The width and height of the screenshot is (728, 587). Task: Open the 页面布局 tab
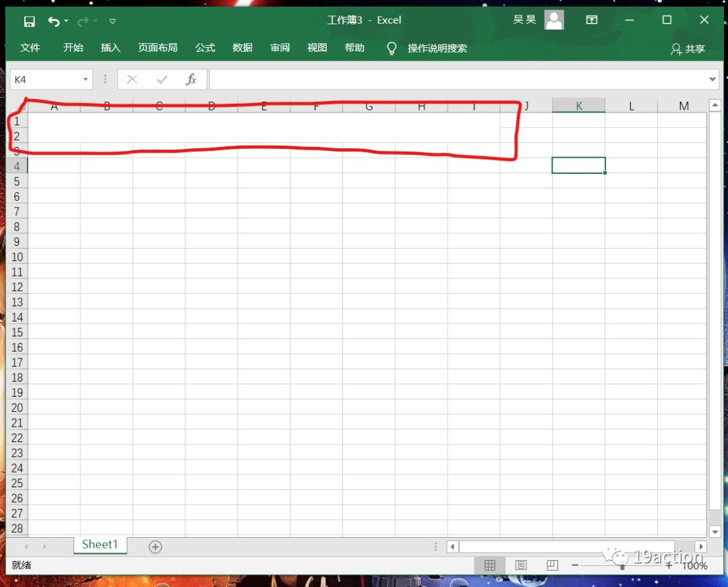[157, 48]
